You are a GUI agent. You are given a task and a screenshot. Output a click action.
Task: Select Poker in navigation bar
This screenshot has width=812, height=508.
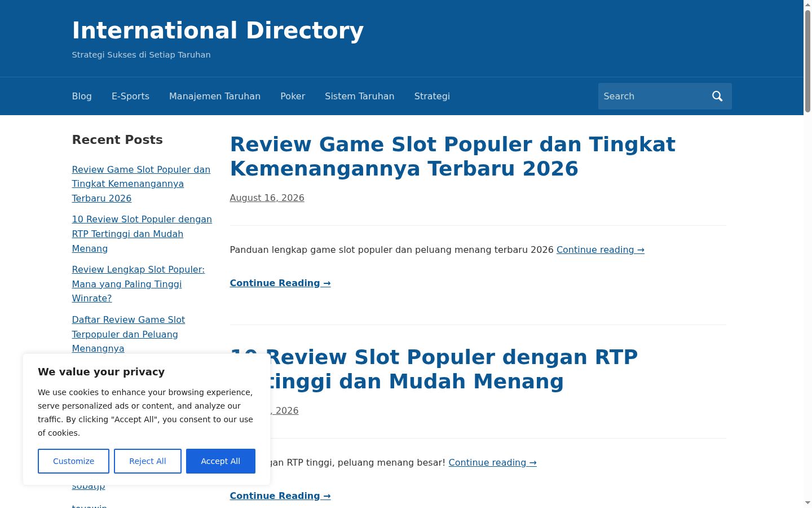coord(293,96)
